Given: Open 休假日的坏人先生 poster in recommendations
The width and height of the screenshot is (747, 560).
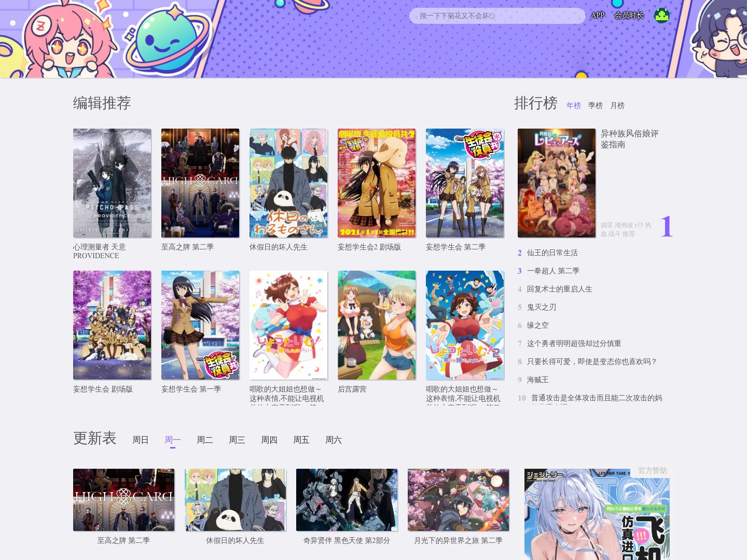Looking at the screenshot, I should coord(288,183).
